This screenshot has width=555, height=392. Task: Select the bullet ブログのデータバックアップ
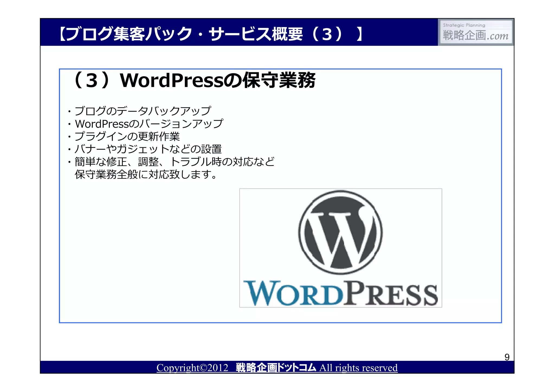tap(139, 111)
